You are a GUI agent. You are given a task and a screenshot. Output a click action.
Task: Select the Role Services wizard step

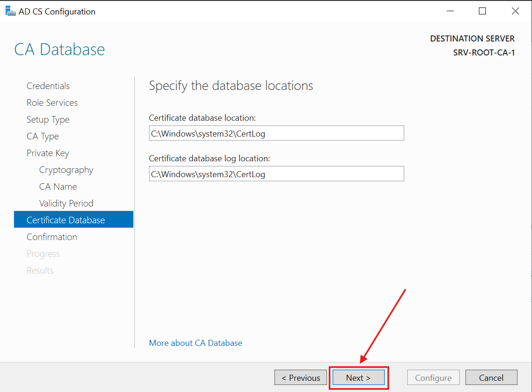tap(52, 103)
